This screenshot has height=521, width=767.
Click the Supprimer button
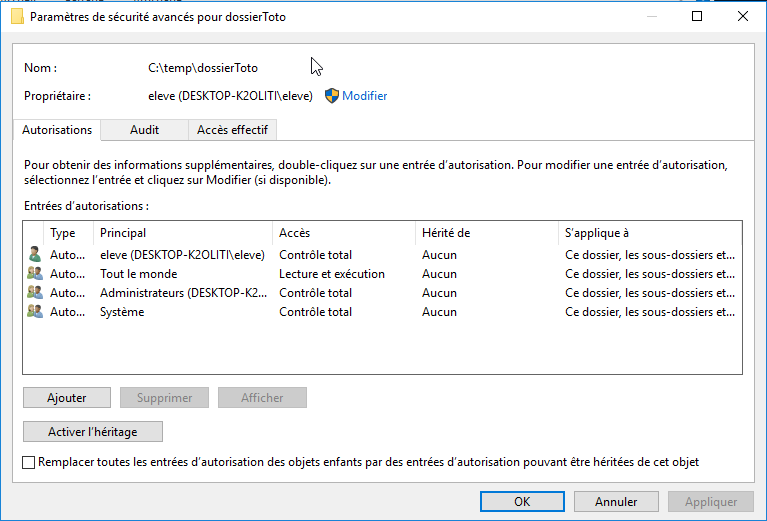tap(164, 398)
